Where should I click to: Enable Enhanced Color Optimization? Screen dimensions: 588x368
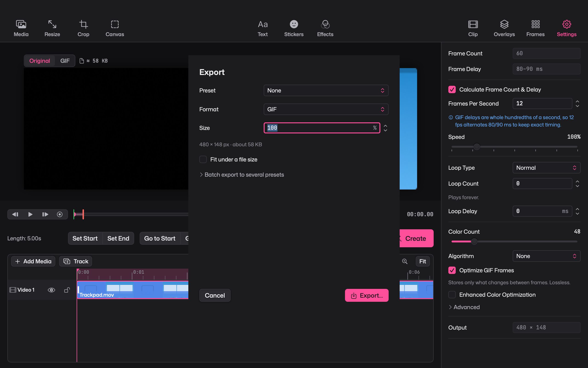(452, 294)
